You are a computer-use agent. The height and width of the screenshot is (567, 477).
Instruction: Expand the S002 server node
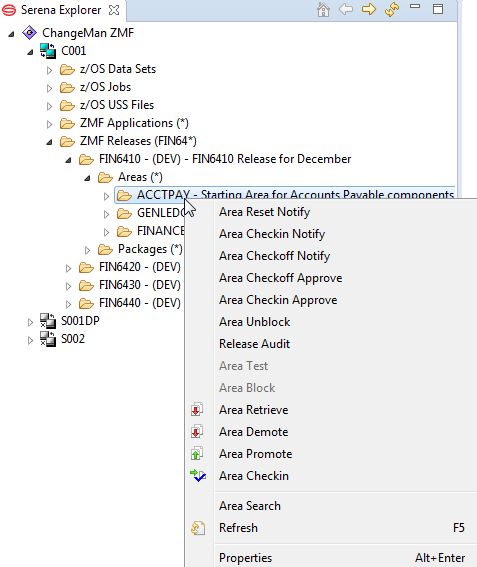click(x=30, y=340)
